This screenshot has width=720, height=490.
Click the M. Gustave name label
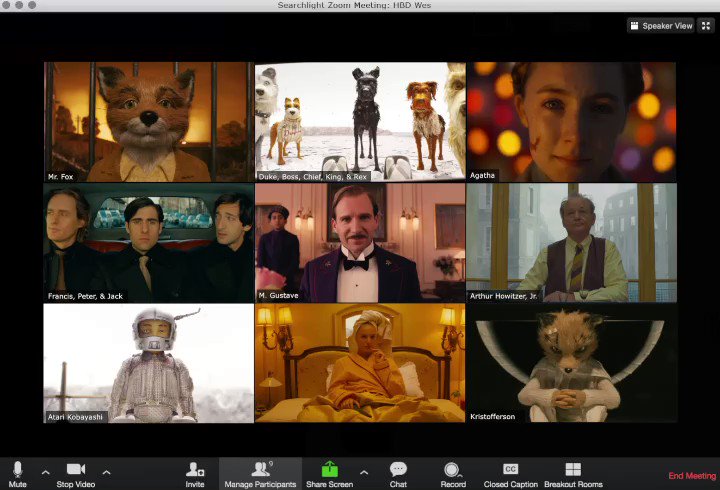278,296
